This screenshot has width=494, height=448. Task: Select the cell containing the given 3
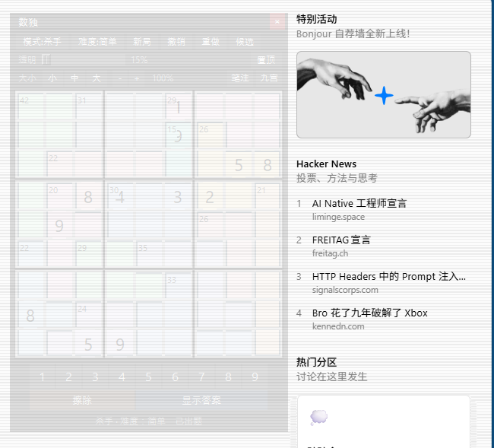[x=178, y=197]
